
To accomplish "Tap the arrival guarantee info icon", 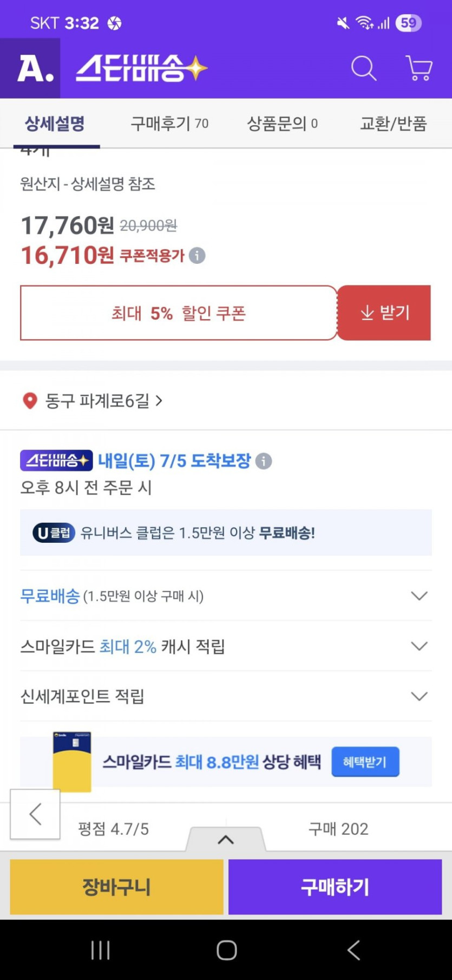I will 264,461.
